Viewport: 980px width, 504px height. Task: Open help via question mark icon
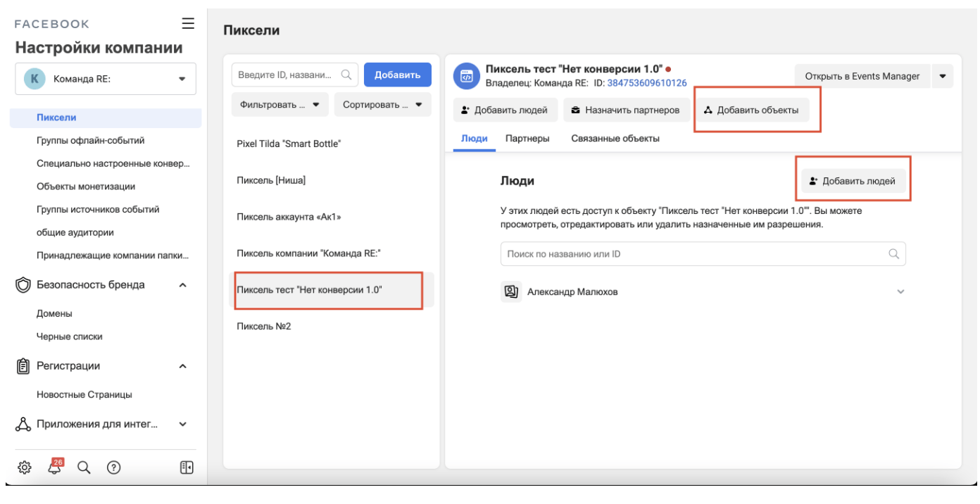113,467
